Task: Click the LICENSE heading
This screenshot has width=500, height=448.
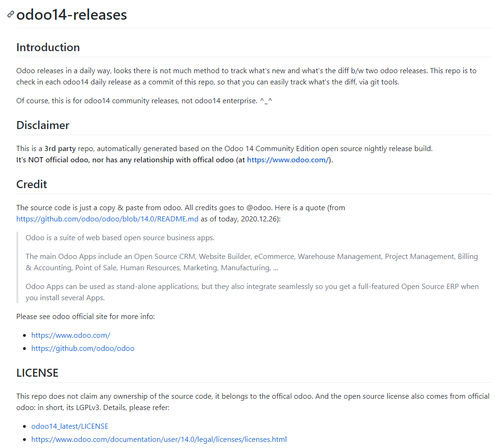Action: pos(37,373)
